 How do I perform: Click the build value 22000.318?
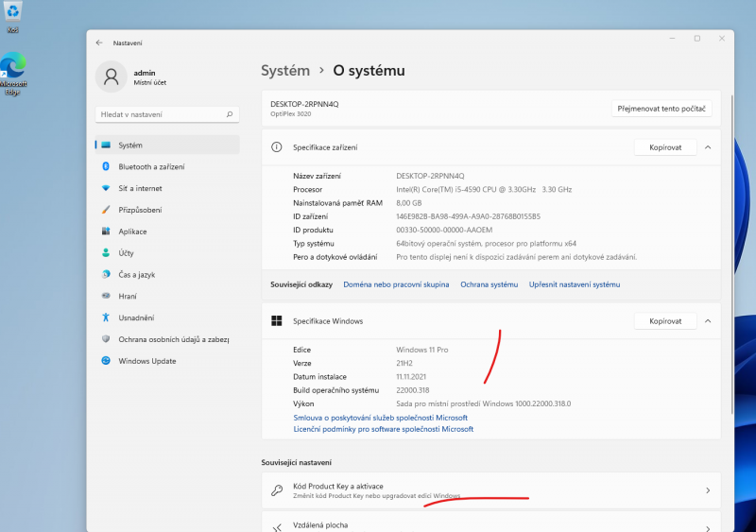coord(413,390)
